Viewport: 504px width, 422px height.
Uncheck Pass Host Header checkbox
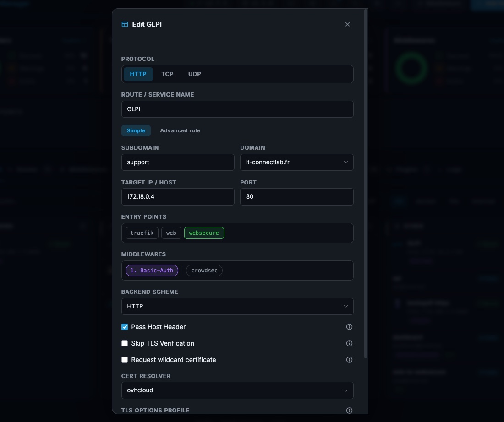(x=124, y=327)
